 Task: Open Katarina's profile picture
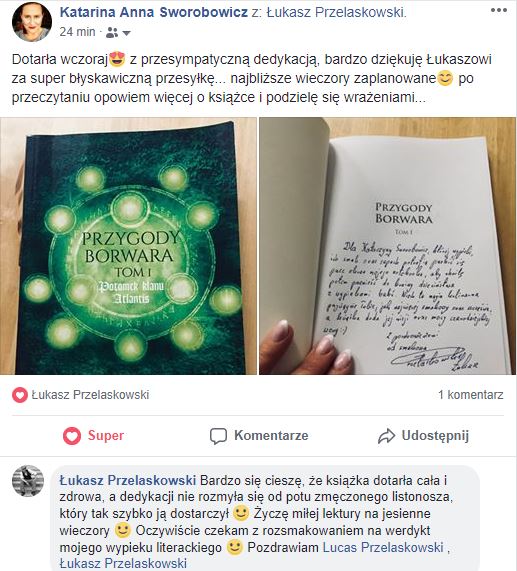click(x=32, y=22)
